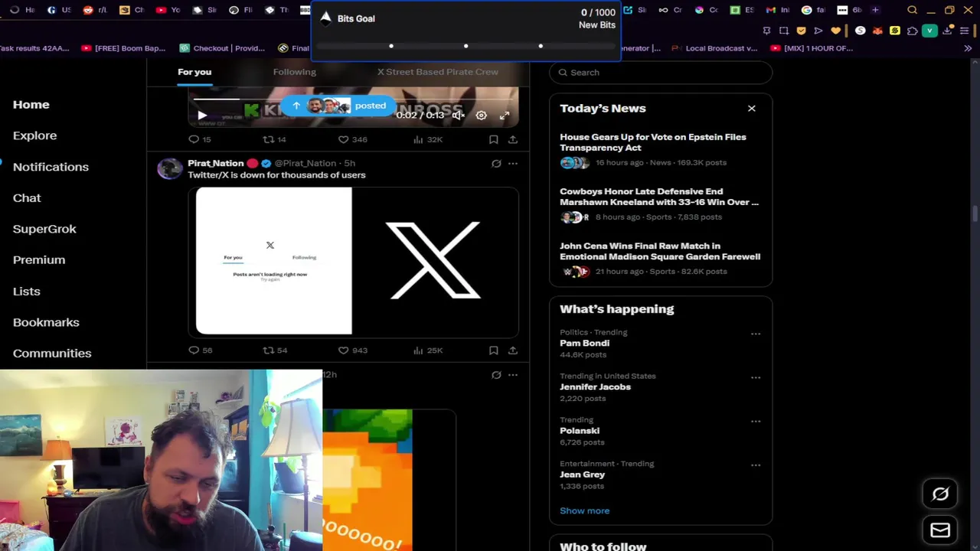
Task: Open replies on post with 15 comments
Action: [x=200, y=139]
